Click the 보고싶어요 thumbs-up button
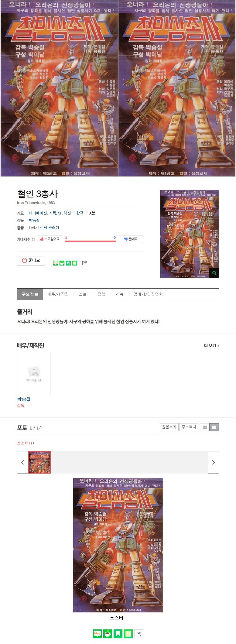The height and width of the screenshot is (644, 236). pos(50,239)
